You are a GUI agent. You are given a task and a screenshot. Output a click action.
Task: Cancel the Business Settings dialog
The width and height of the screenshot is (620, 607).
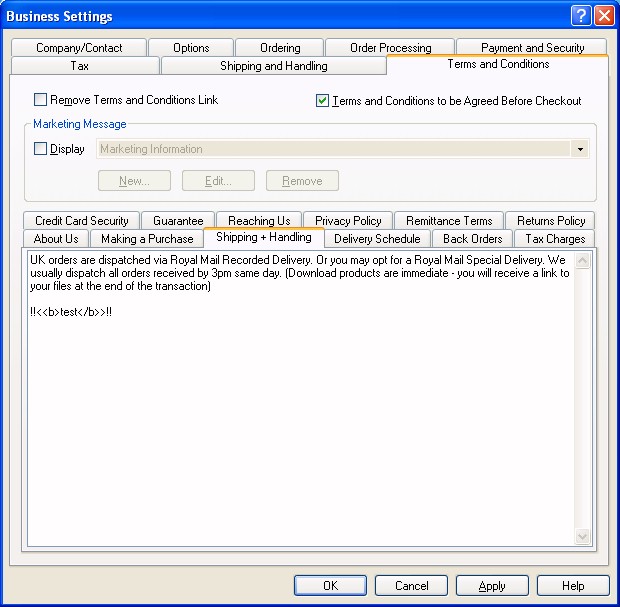pos(411,586)
